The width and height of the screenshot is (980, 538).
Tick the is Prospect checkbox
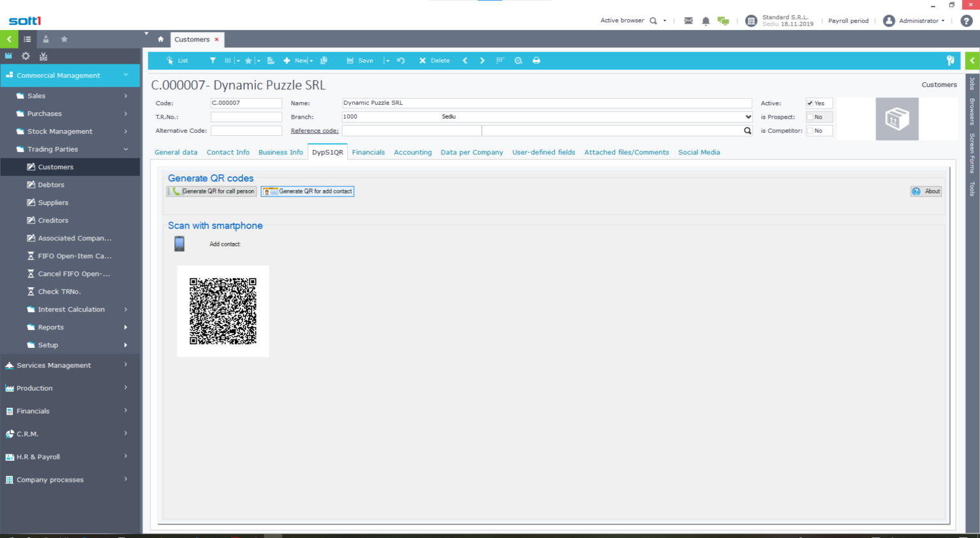click(810, 117)
